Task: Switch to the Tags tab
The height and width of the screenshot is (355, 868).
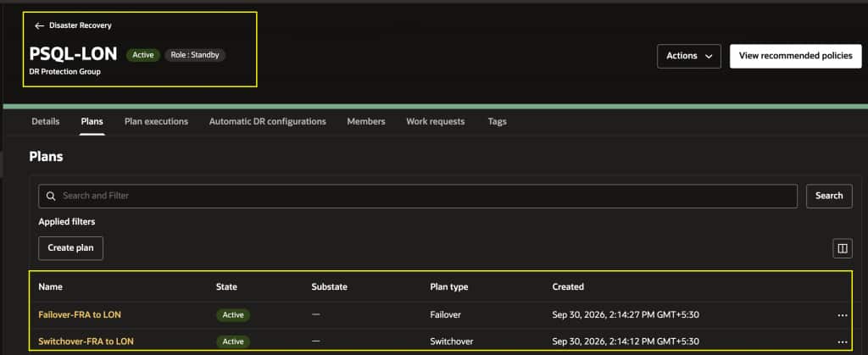Action: click(497, 121)
